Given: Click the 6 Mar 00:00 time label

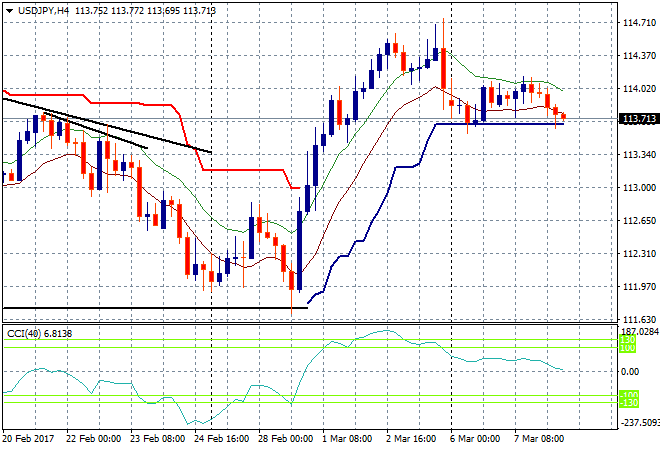Looking at the screenshot, I should coord(475,439).
